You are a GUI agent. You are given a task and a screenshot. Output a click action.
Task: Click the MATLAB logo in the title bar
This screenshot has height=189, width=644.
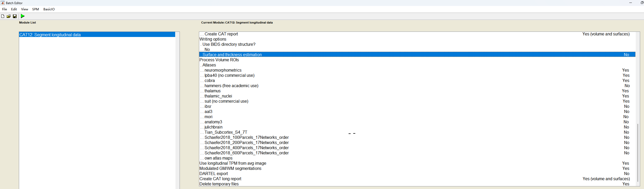[x=3, y=3]
